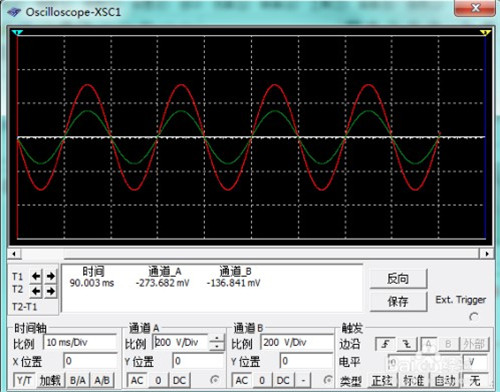Set Channel B coupling to DC
This screenshot has height=392, width=500.
tap(283, 380)
